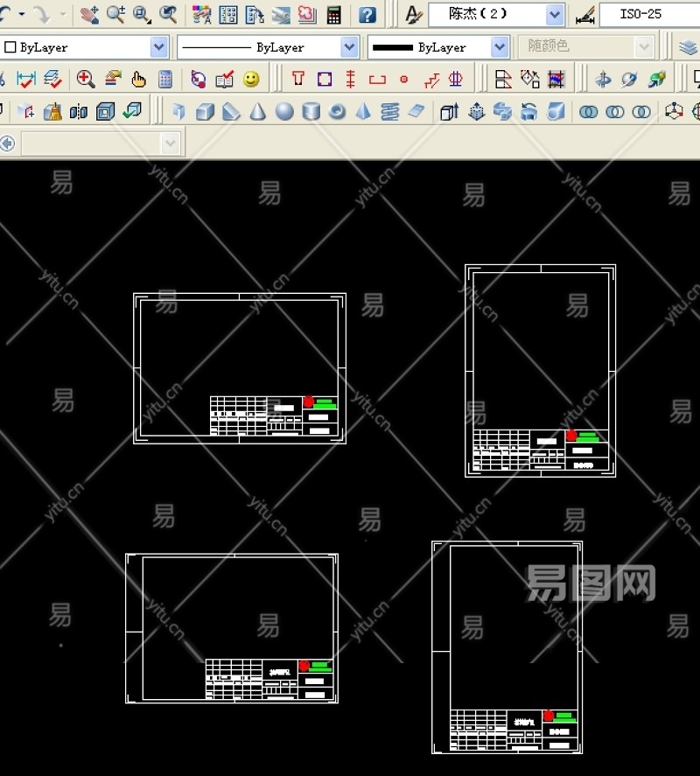Screen dimensions: 700x776
Task: Click the layer stack with red checkmark icon
Action: pyautogui.click(x=52, y=80)
